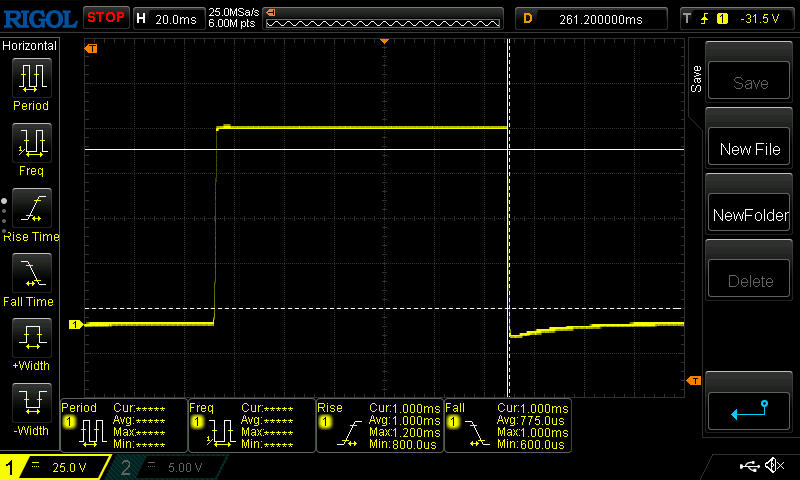Viewport: 800px width, 480px height.
Task: Select the Period measurement icon
Action: tap(30, 78)
